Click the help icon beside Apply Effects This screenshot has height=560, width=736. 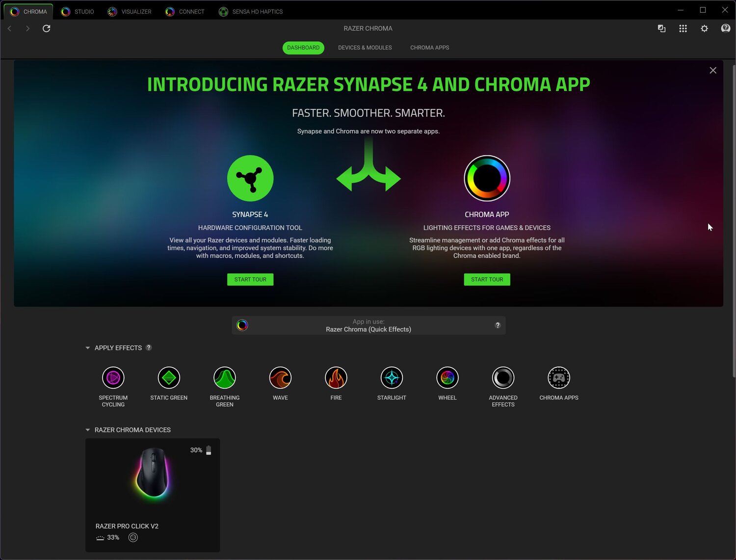click(149, 347)
